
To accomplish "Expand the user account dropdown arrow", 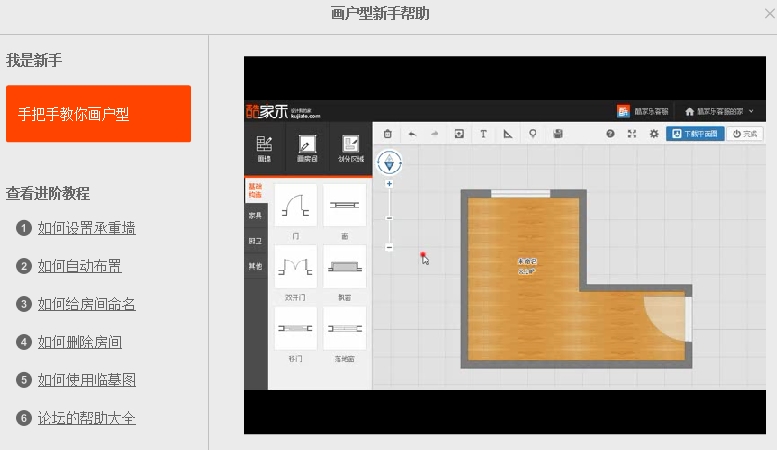I will click(x=751, y=112).
